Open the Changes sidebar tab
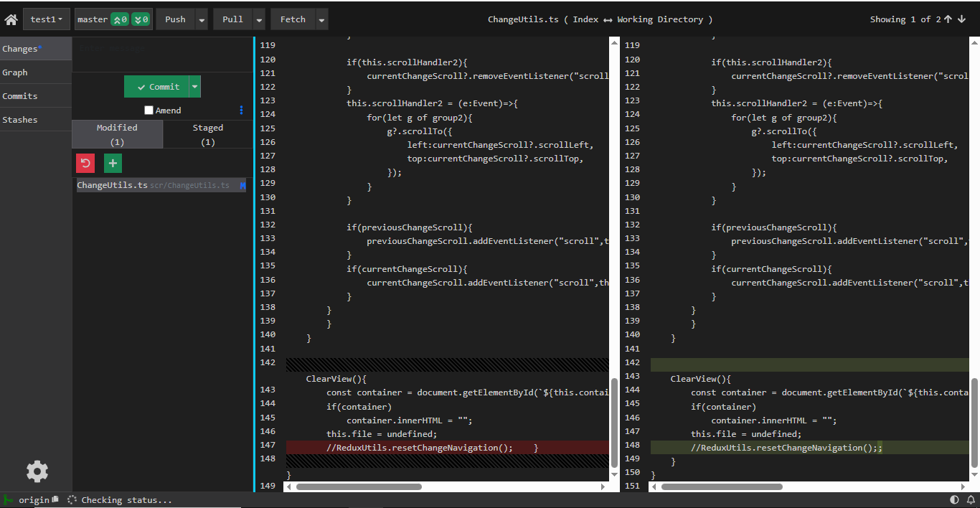This screenshot has width=980, height=508. tap(36, 49)
